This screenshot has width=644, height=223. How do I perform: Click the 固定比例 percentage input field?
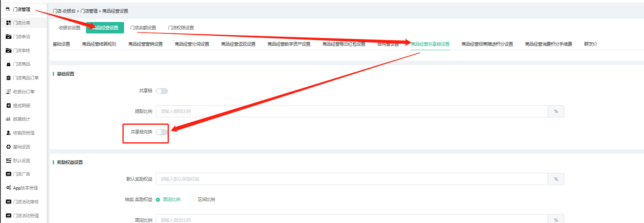(352, 219)
